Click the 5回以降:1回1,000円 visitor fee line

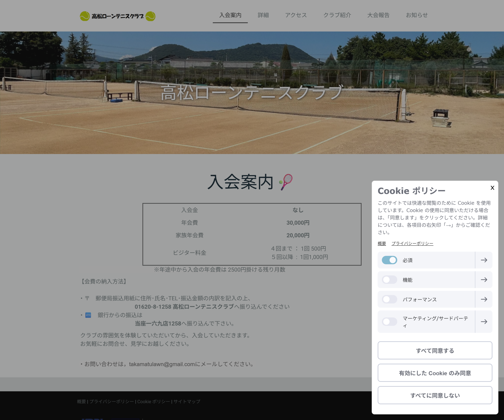click(300, 257)
